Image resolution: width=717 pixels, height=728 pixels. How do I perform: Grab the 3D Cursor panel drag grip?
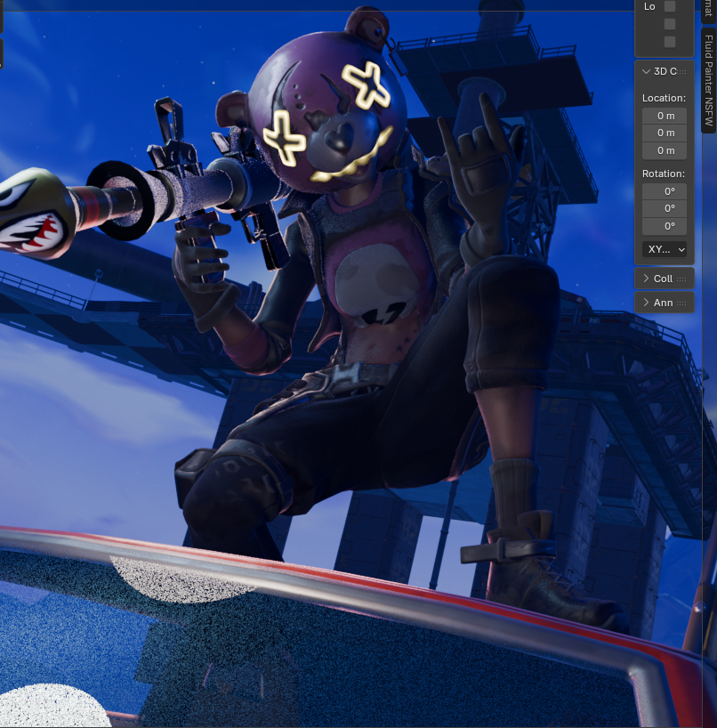tap(681, 71)
